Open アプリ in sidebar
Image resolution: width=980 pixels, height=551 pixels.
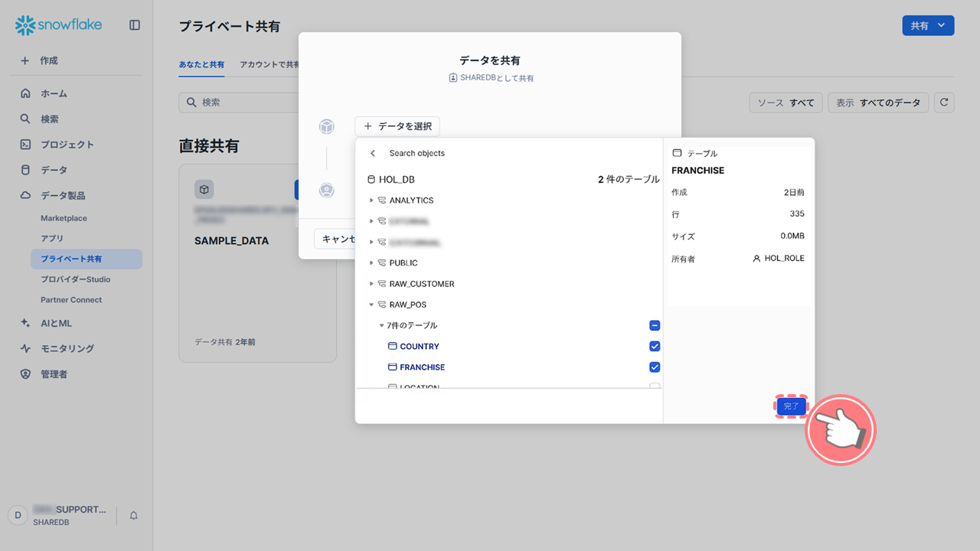pyautogui.click(x=52, y=239)
